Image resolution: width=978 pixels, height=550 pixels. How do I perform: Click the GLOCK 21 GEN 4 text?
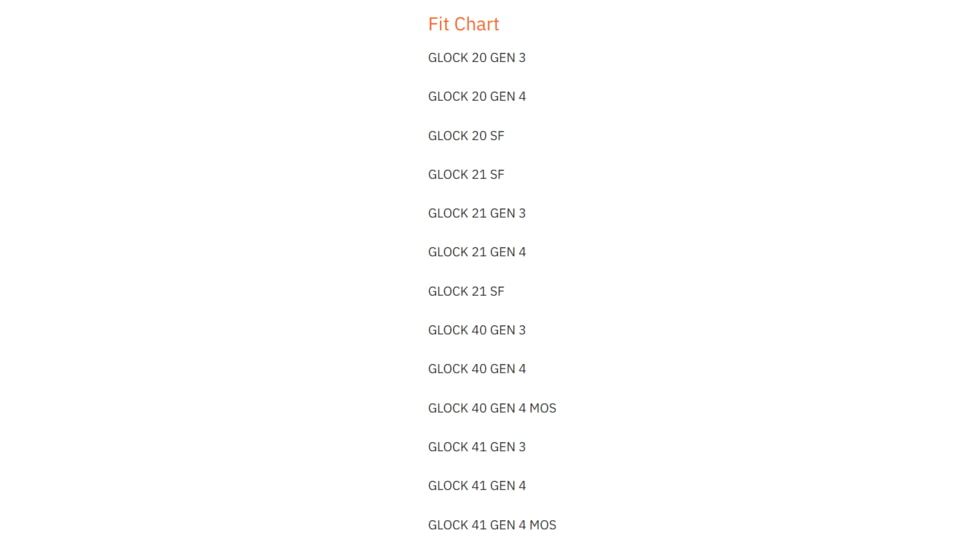[476, 253]
